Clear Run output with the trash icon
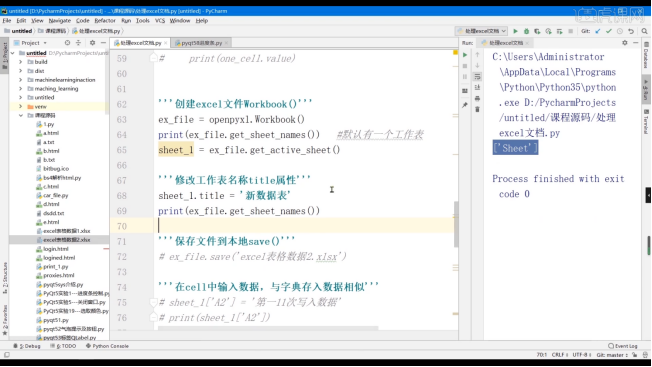652x367 pixels. click(477, 109)
